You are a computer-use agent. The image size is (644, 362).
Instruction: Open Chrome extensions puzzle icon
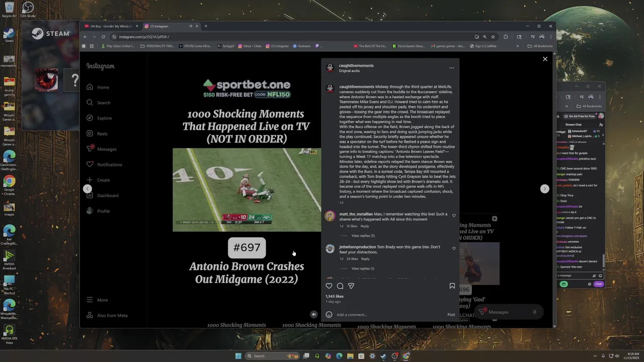[506, 37]
